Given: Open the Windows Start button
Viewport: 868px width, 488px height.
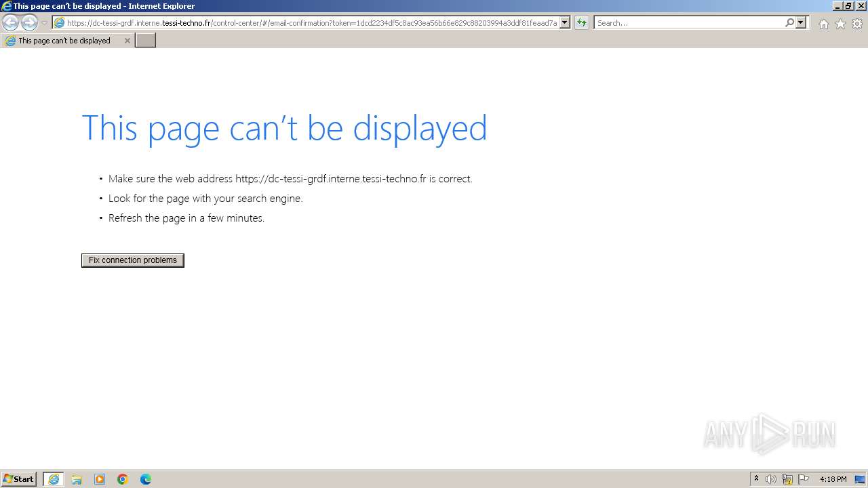Looking at the screenshot, I should [x=19, y=479].
